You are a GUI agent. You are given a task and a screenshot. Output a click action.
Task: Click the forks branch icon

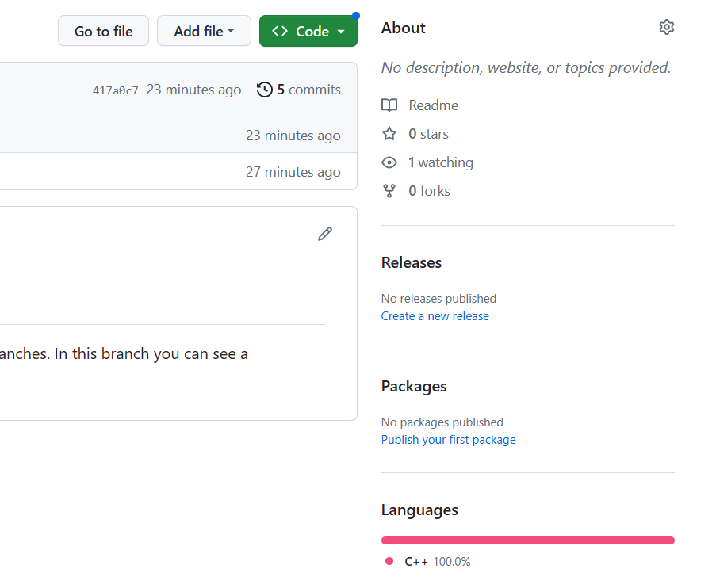click(389, 191)
